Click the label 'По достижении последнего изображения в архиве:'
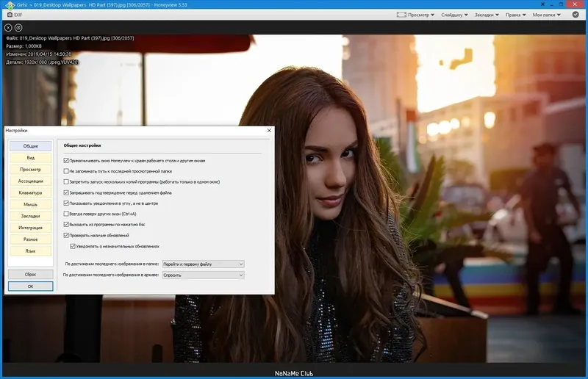Screen dimensions: 588x379 coord(111,275)
